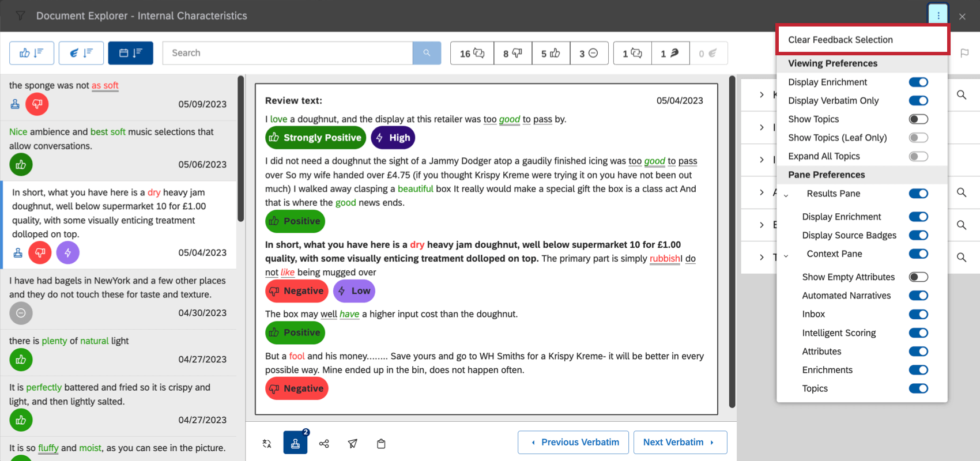Click the flag icon near the top right

tap(964, 53)
